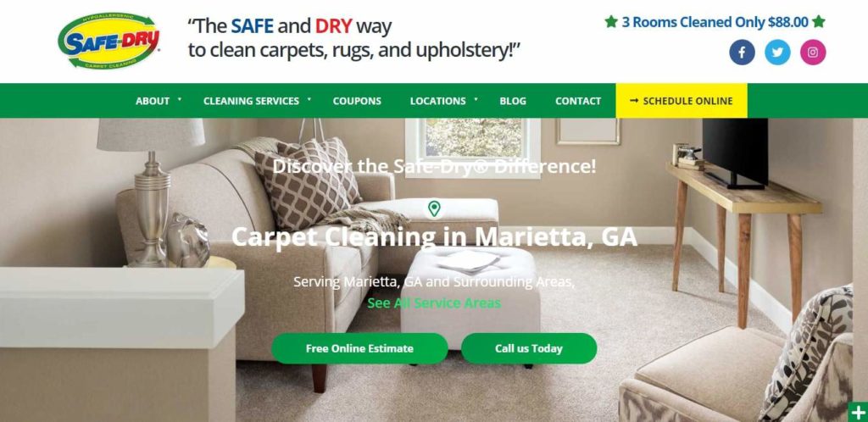
Task: Click the green location pin icon
Action: pos(434,209)
